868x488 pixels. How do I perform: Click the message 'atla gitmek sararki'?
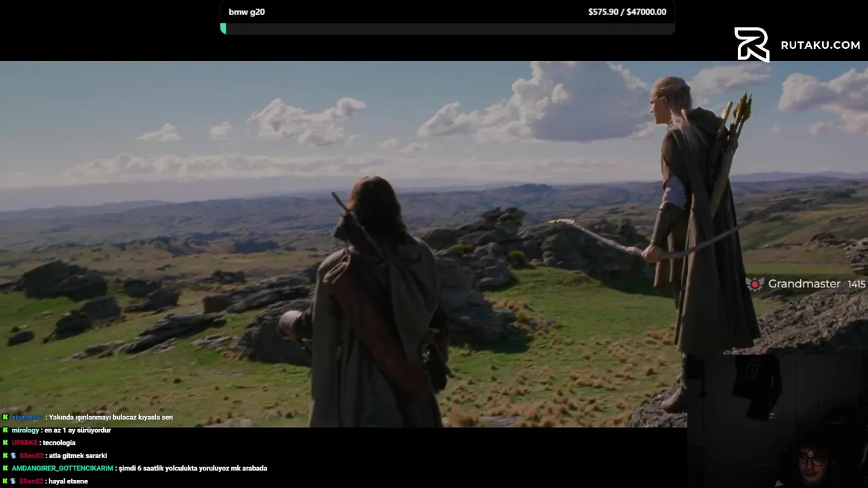(x=78, y=455)
